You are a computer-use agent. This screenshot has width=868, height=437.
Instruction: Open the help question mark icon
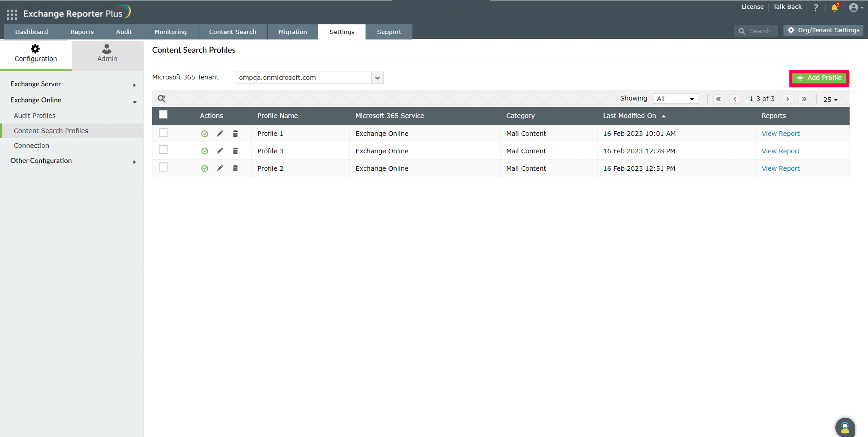tap(816, 7)
